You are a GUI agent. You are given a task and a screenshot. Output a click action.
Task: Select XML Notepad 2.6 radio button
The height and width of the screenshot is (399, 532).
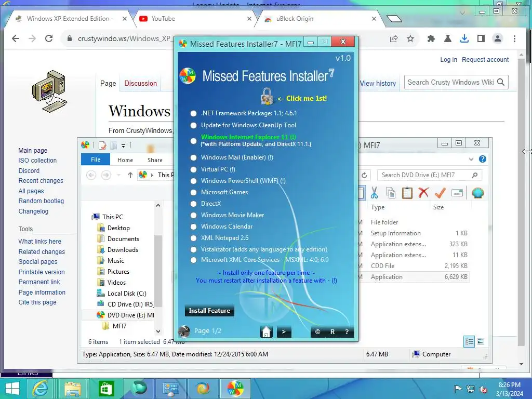click(193, 238)
